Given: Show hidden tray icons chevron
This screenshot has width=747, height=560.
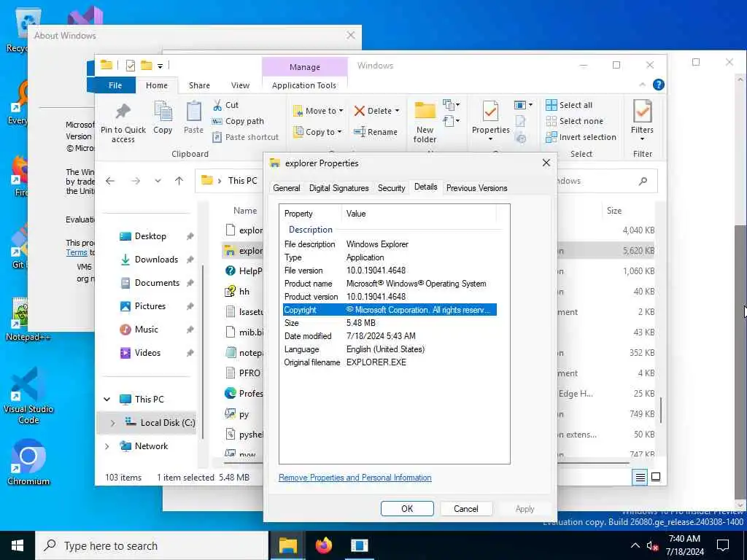Looking at the screenshot, I should [x=635, y=546].
